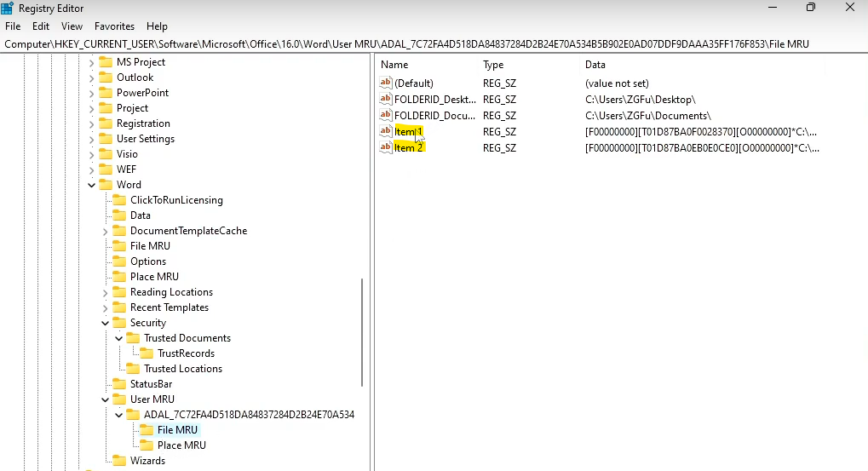Select the TrustRecords folder icon

click(x=147, y=353)
